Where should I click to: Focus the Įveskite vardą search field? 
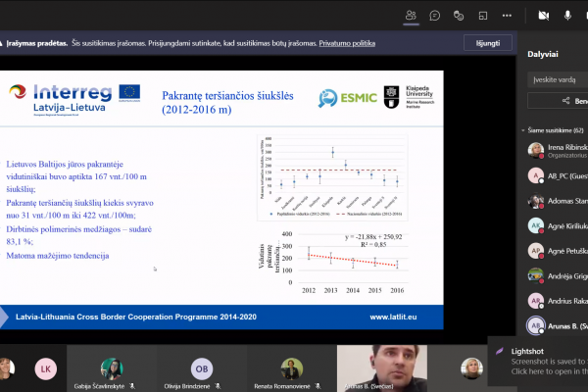click(x=558, y=79)
